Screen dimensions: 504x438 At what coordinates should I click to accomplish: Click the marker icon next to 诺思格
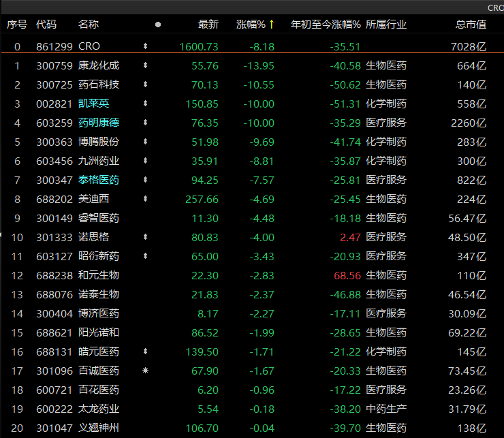(x=145, y=238)
